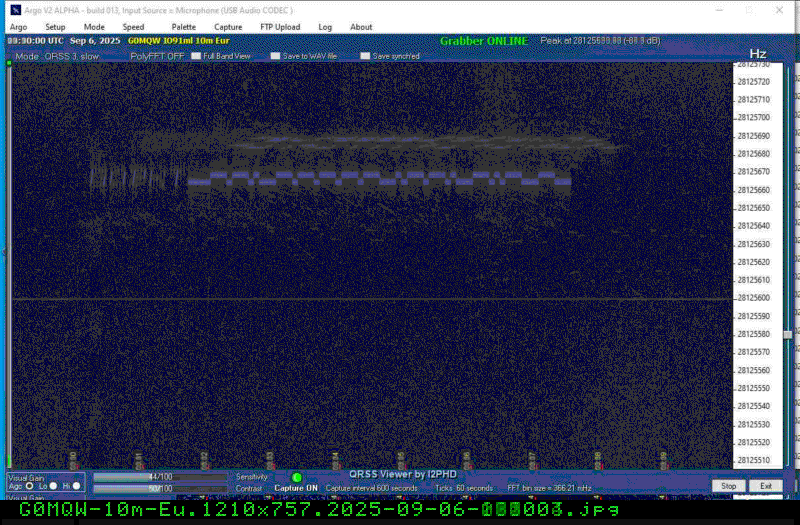Open the About menu
The image size is (800, 525).
tap(361, 27)
